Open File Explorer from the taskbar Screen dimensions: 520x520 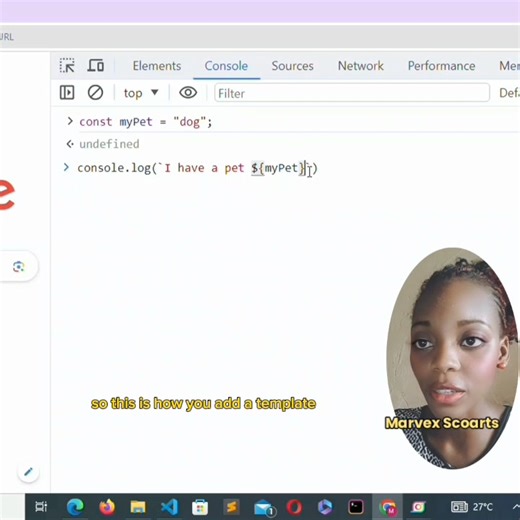tap(138, 507)
